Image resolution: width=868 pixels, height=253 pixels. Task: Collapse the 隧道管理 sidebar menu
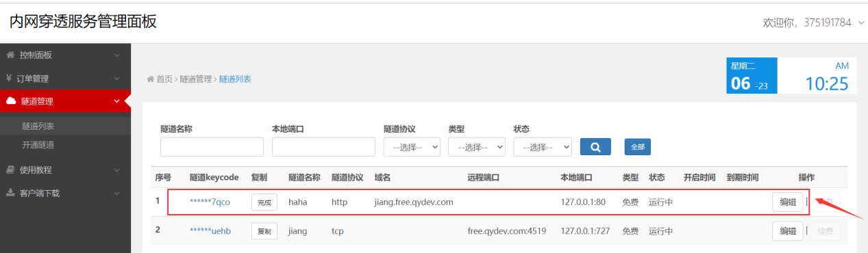tap(65, 101)
